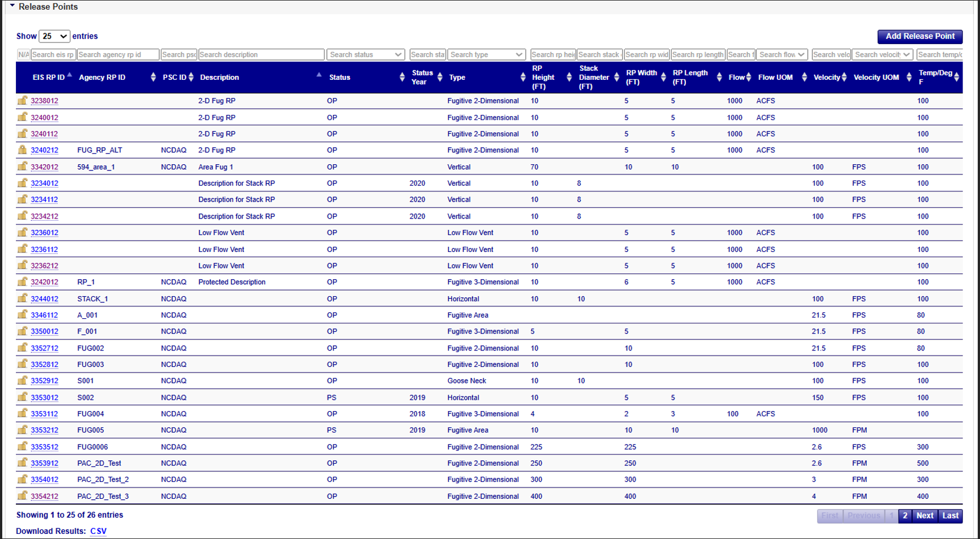Open the Search flow UOM dropdown

[x=782, y=54]
